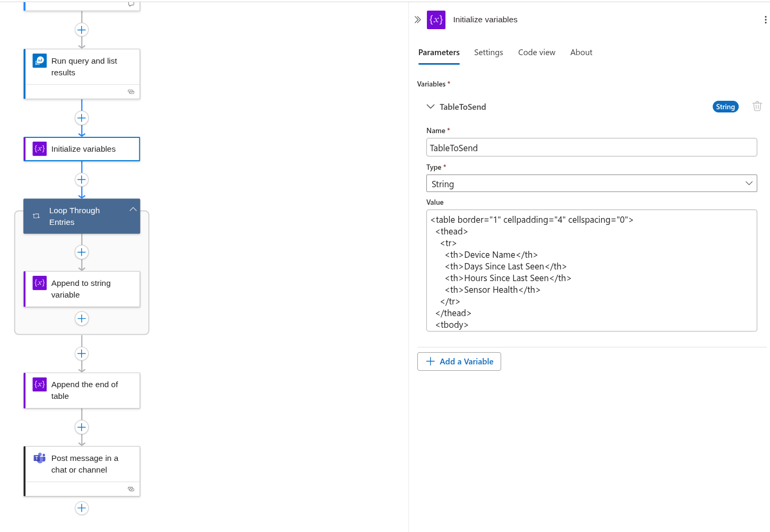The width and height of the screenshot is (770, 532).
Task: Click the Append the end of table icon
Action: (40, 385)
